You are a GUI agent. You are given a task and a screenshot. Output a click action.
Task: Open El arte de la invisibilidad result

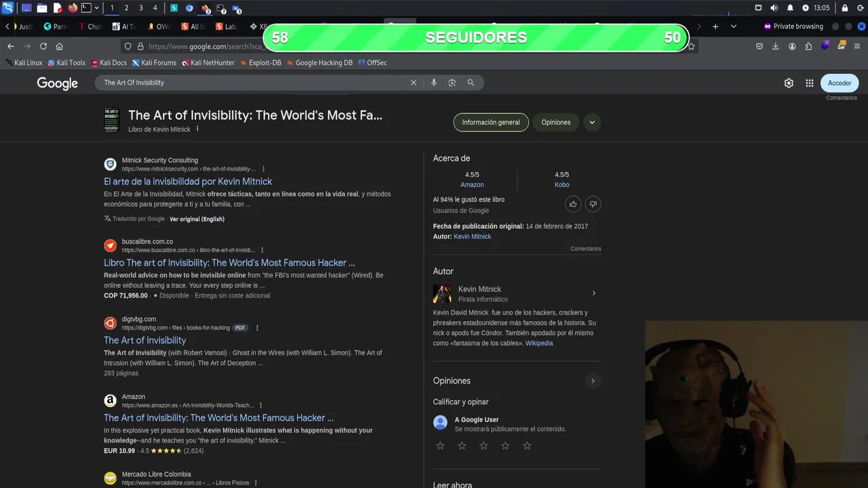coord(188,182)
